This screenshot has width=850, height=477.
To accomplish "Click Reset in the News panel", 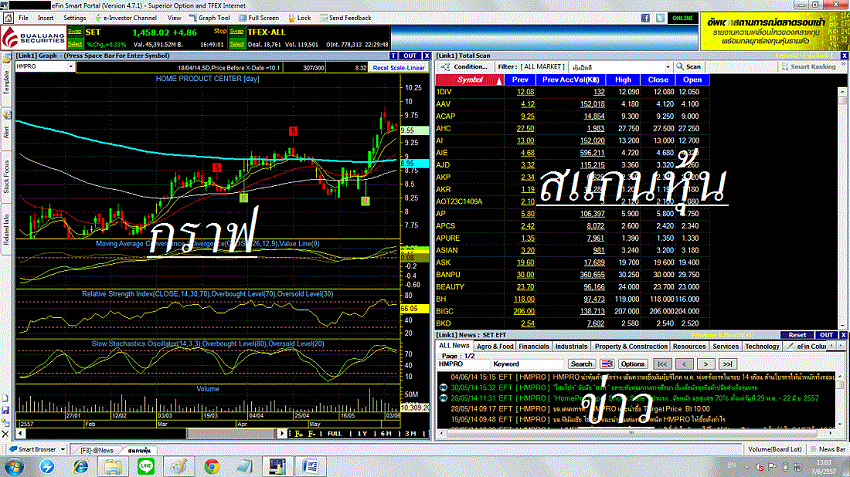I will [797, 335].
